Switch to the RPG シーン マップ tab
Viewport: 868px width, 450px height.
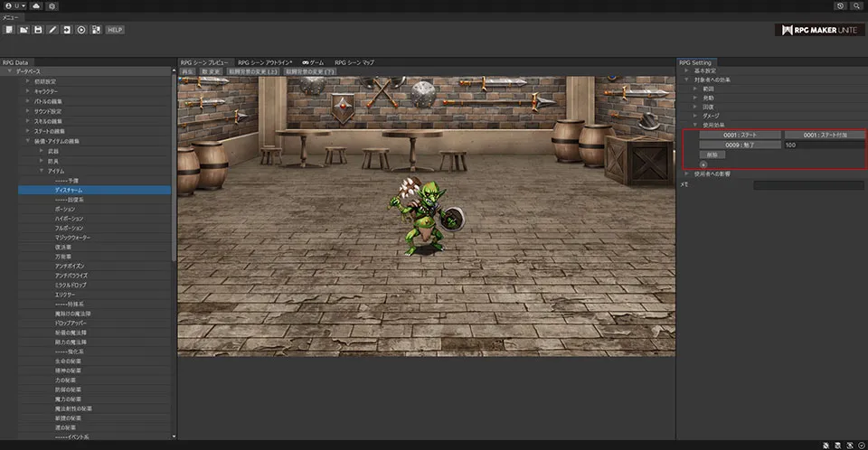coord(354,62)
